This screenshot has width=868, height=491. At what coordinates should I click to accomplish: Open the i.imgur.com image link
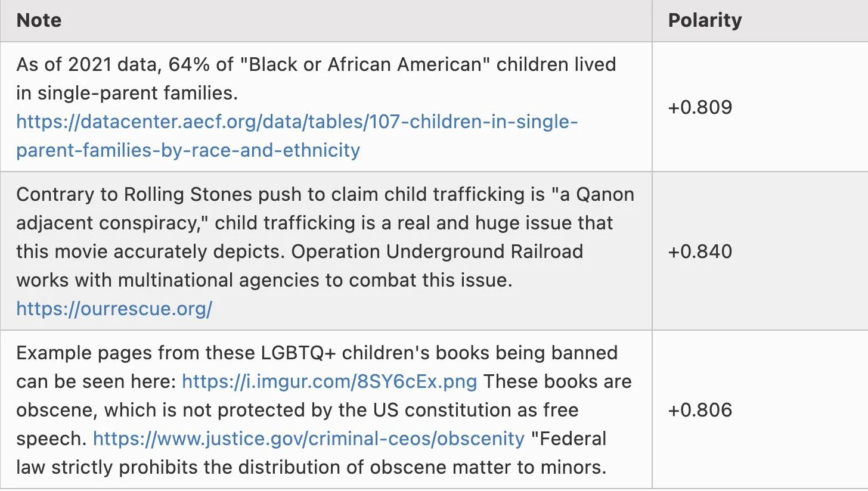(x=329, y=381)
